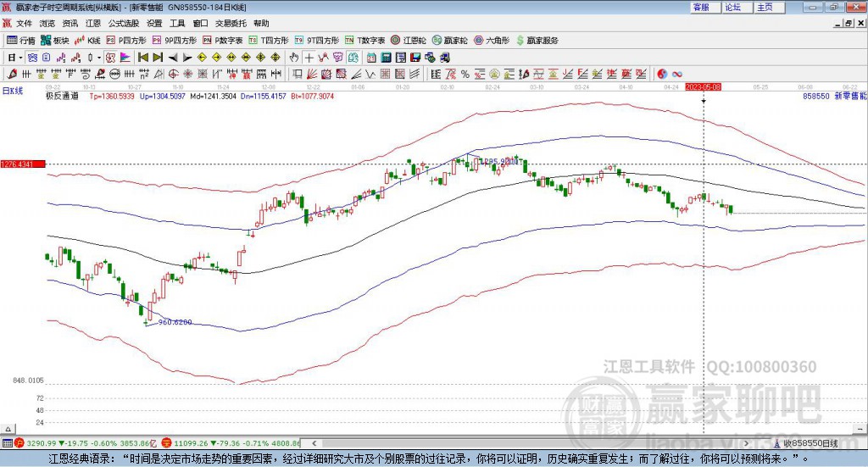The width and height of the screenshot is (868, 467).
Task: Open the 行情 quotes view
Action: click(20, 41)
